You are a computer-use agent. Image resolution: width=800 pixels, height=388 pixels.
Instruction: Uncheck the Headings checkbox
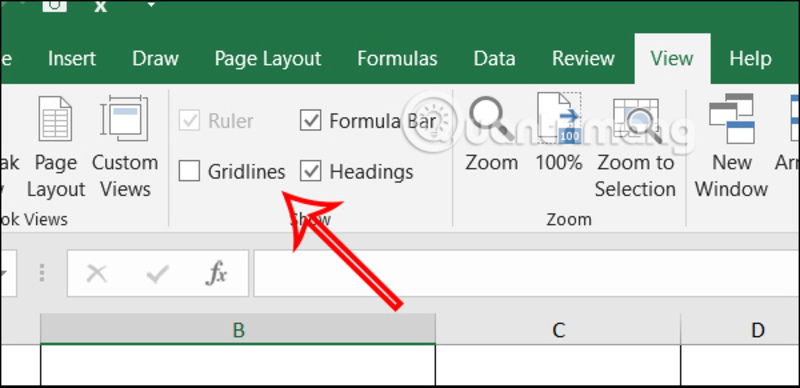coord(310,172)
